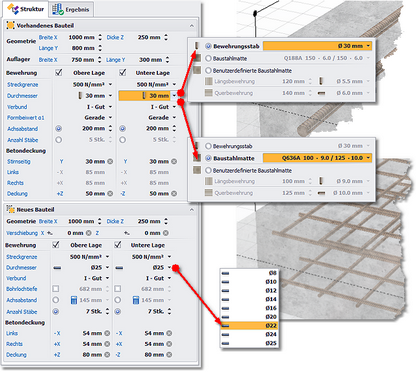
Task: Choose Ø12 from the diameter list
Action: click(249, 291)
